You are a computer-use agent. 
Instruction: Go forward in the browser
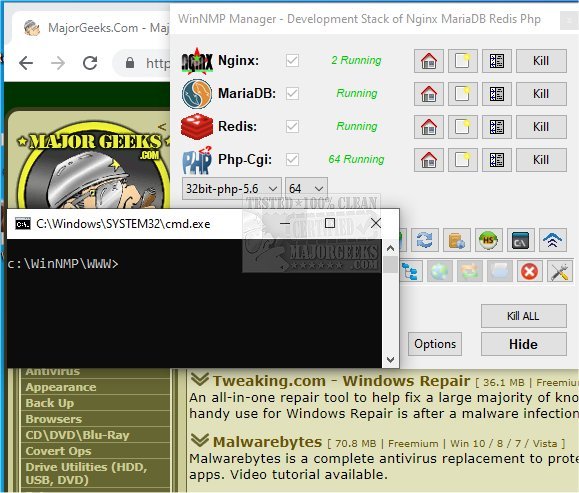[x=58, y=63]
